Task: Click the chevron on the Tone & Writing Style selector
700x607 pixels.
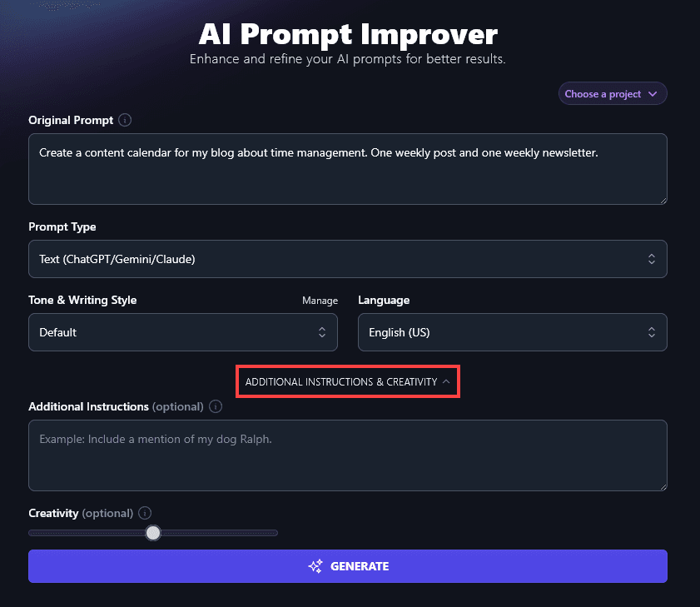Action: pyautogui.click(x=322, y=332)
